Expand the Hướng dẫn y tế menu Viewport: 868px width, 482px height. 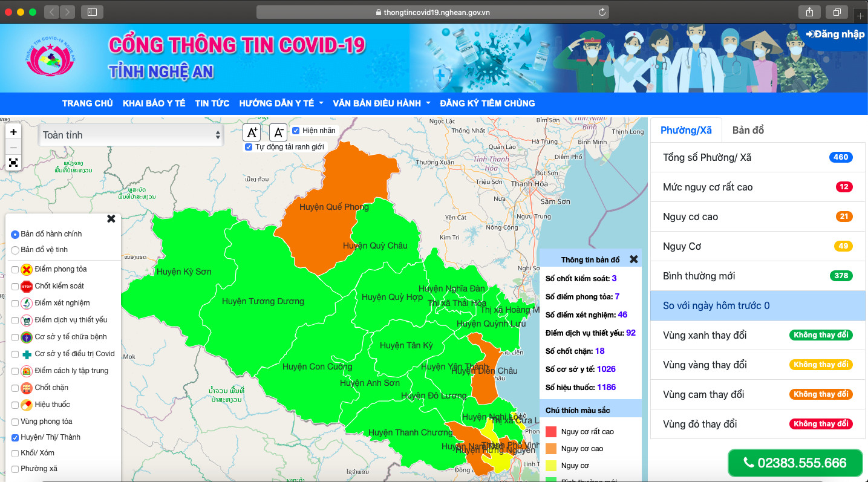(281, 103)
